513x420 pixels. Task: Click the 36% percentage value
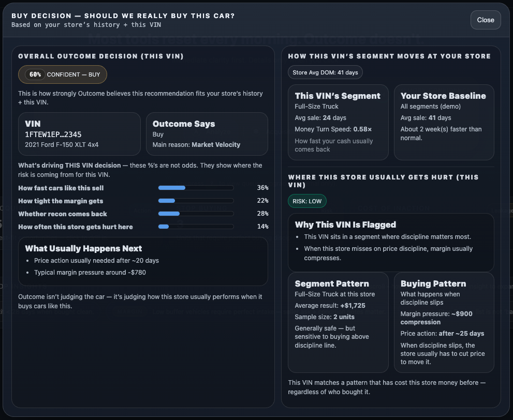(262, 188)
